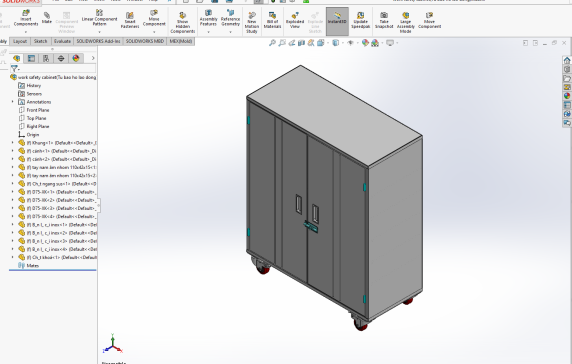Open the DimXpertManager tab
The width and height of the screenshot is (572, 364).
coord(61,58)
